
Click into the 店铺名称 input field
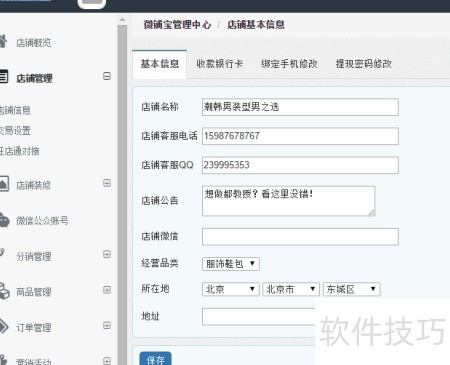coord(300,107)
